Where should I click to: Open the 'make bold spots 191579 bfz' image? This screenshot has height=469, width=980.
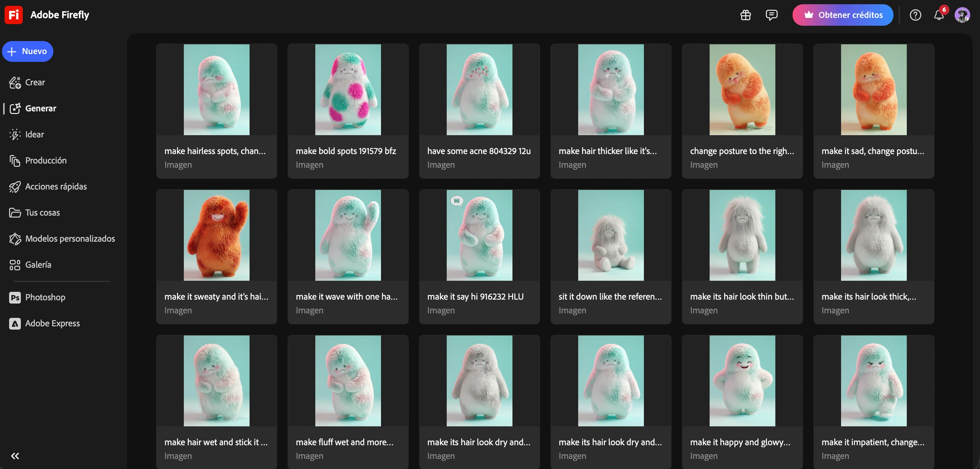348,90
